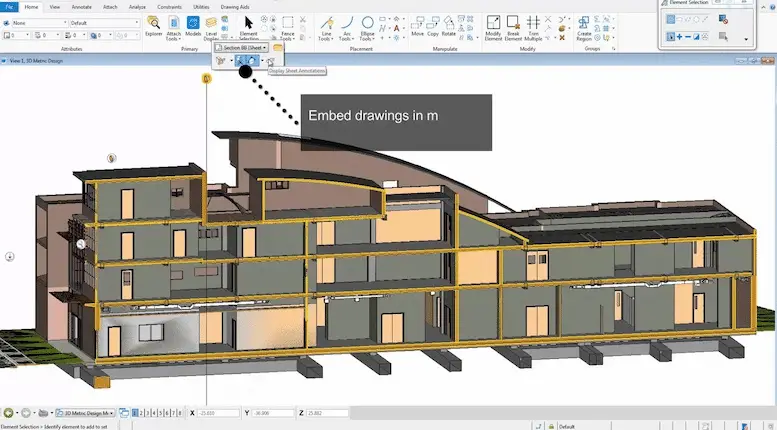Image resolution: width=777 pixels, height=430 pixels.
Task: Choose Add mode plus in Element Selection
Action: point(679,37)
